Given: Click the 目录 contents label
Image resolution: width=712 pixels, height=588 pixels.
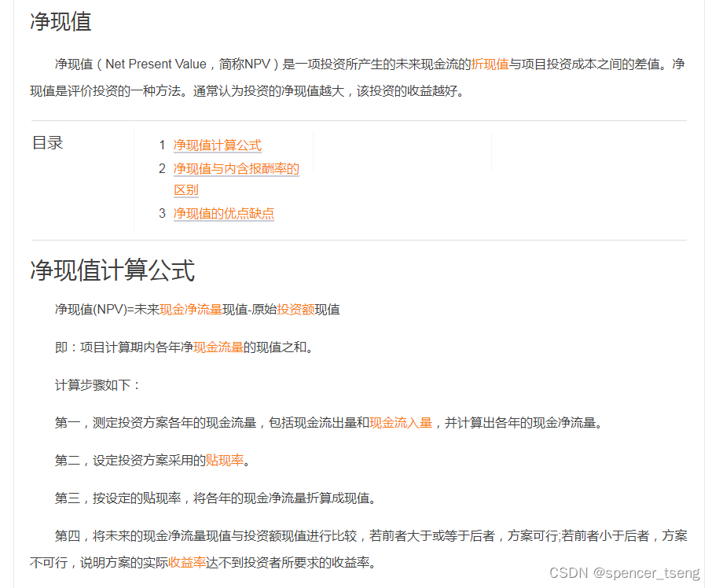Looking at the screenshot, I should click(48, 143).
